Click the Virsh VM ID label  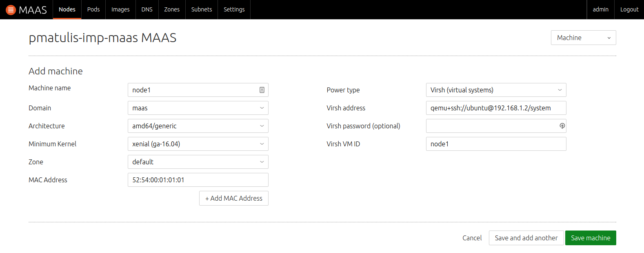343,144
